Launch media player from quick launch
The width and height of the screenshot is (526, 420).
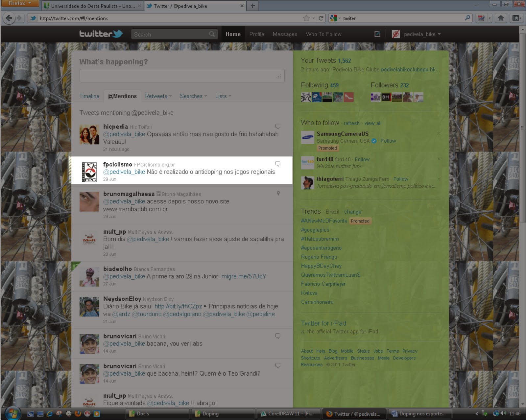coord(97,414)
